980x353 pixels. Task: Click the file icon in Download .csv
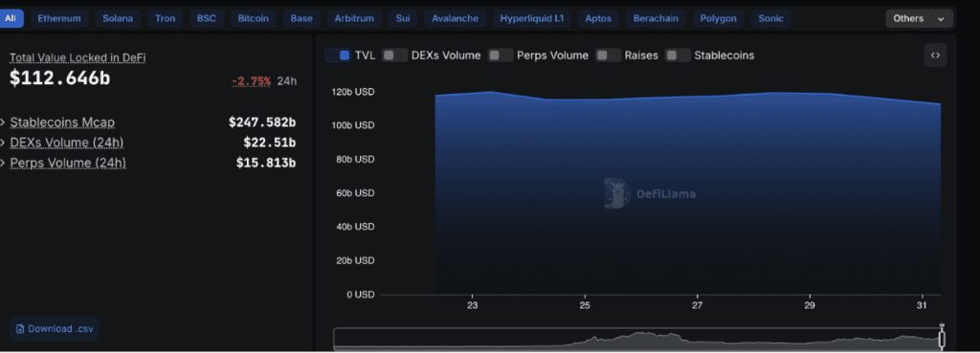pyautogui.click(x=20, y=329)
